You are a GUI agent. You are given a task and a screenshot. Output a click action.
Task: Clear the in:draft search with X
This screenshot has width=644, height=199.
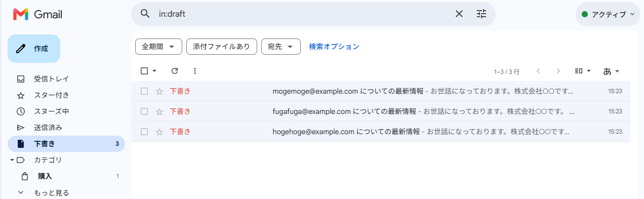pos(459,14)
